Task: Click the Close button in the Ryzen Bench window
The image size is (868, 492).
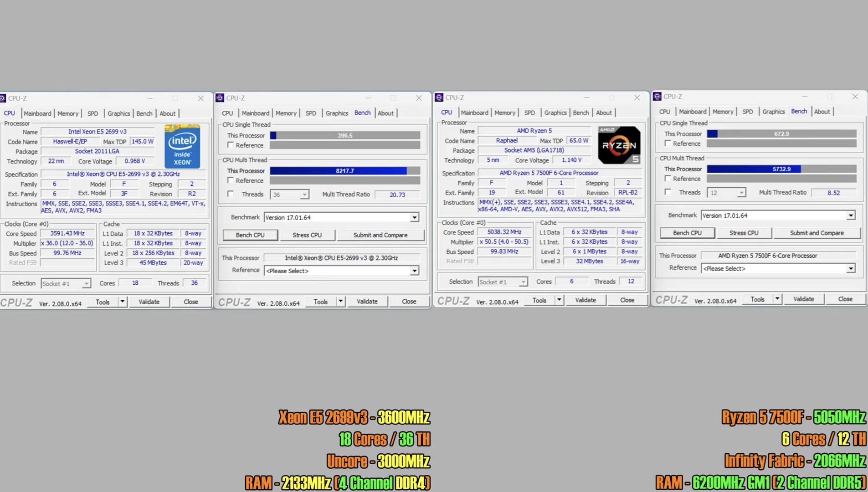Action: coord(845,299)
